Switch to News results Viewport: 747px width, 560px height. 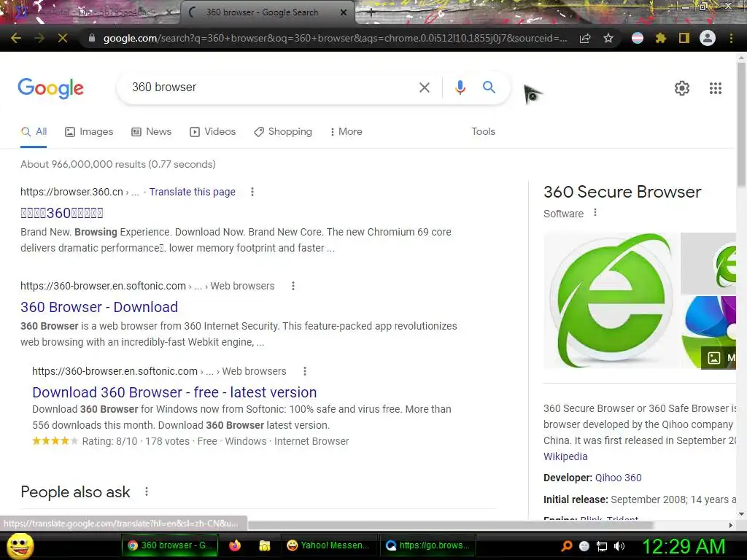click(151, 132)
